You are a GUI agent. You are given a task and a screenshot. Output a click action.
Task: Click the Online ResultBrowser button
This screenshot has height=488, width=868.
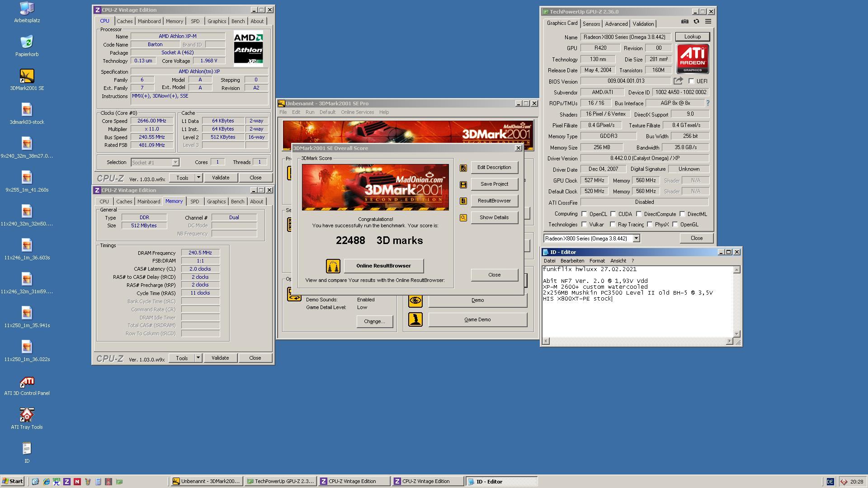point(383,266)
